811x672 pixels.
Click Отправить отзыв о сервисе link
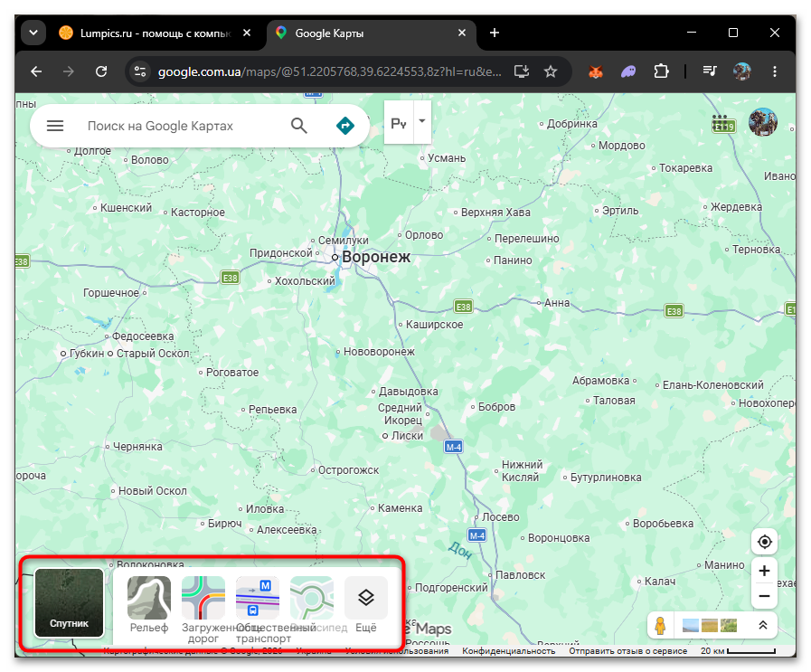(x=627, y=651)
